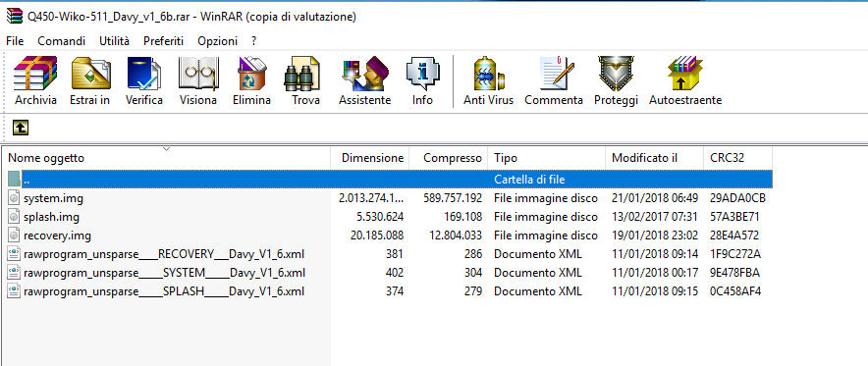This screenshot has width=868, height=366.
Task: Click size value 402
Action: click(395, 273)
